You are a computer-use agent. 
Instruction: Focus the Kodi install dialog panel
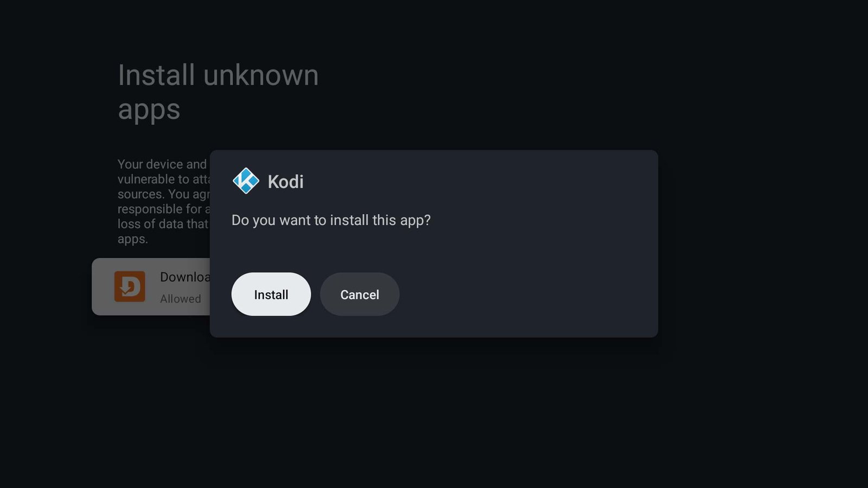[434, 243]
